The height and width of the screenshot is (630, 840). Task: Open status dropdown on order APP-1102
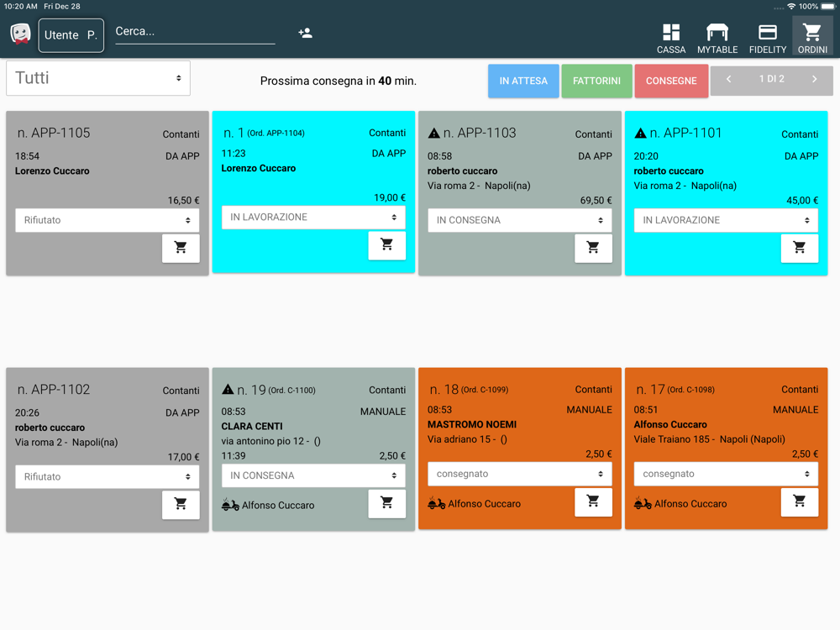pos(107,476)
